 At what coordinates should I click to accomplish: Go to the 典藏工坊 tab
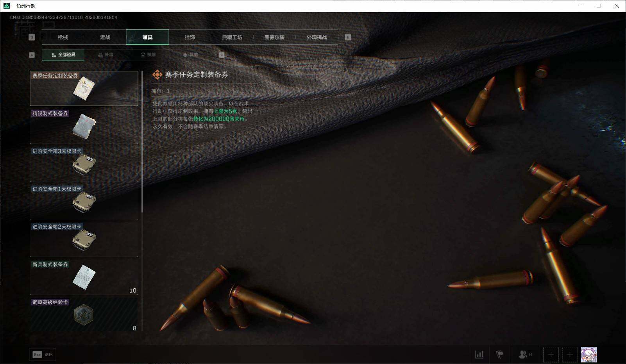point(232,37)
